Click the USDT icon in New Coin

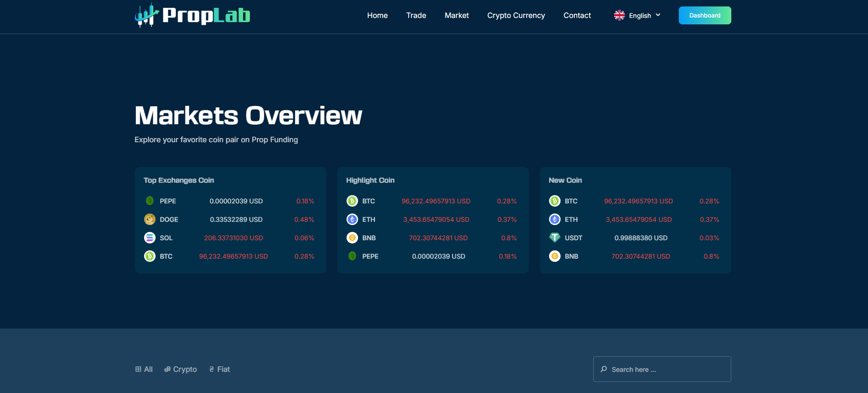click(x=555, y=238)
